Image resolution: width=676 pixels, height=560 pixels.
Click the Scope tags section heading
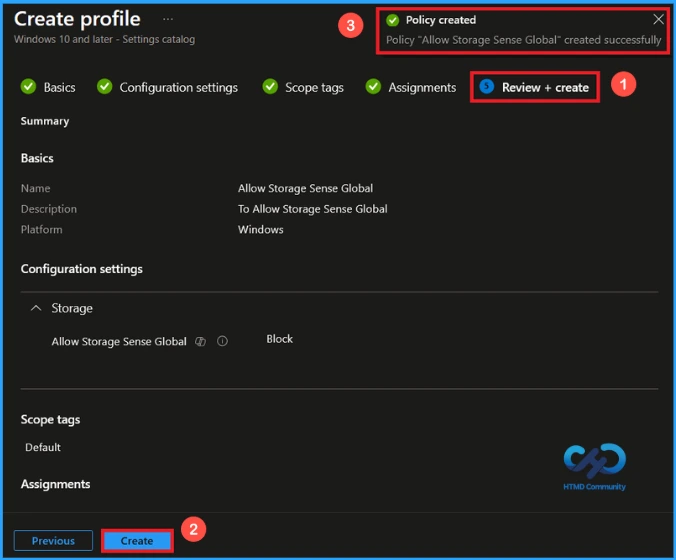pyautogui.click(x=50, y=419)
